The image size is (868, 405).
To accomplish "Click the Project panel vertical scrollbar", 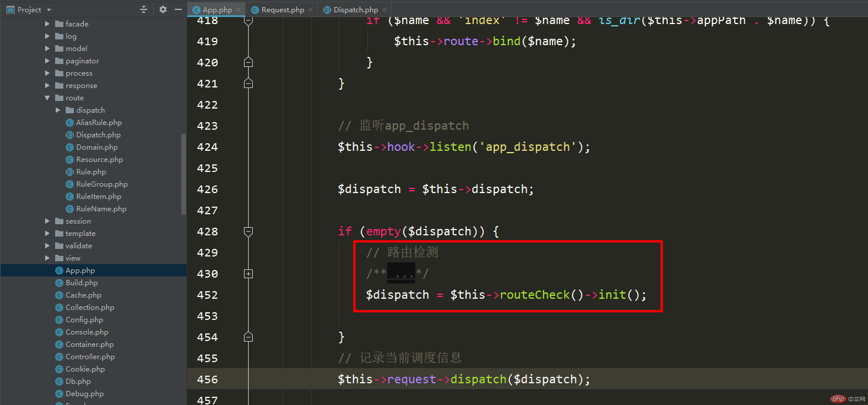I will click(x=184, y=174).
